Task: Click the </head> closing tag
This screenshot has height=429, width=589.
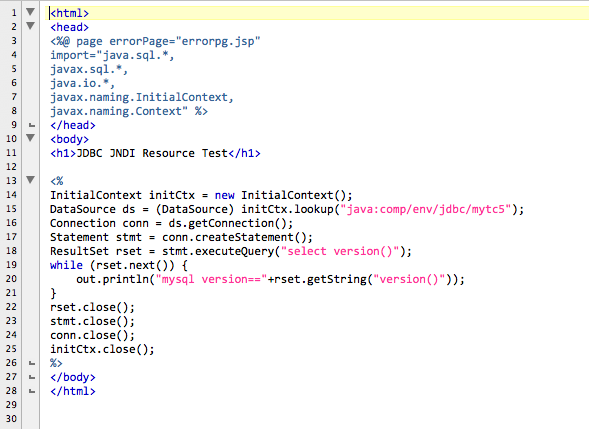Action: [x=73, y=125]
